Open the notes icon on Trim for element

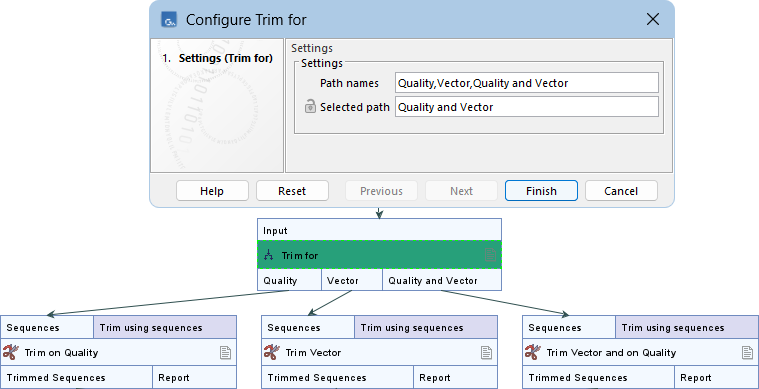point(490,254)
